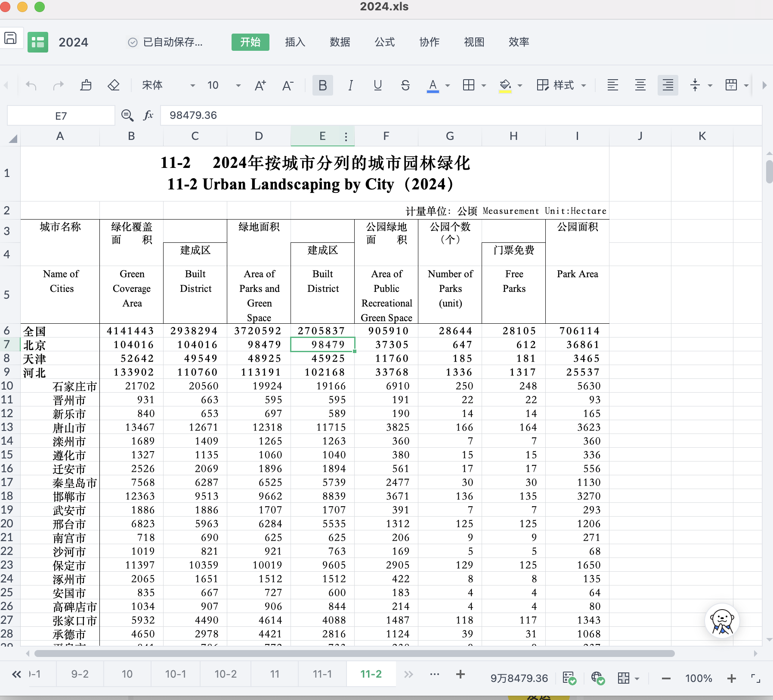Toggle strikethrough formatting
773x700 pixels.
pos(405,85)
